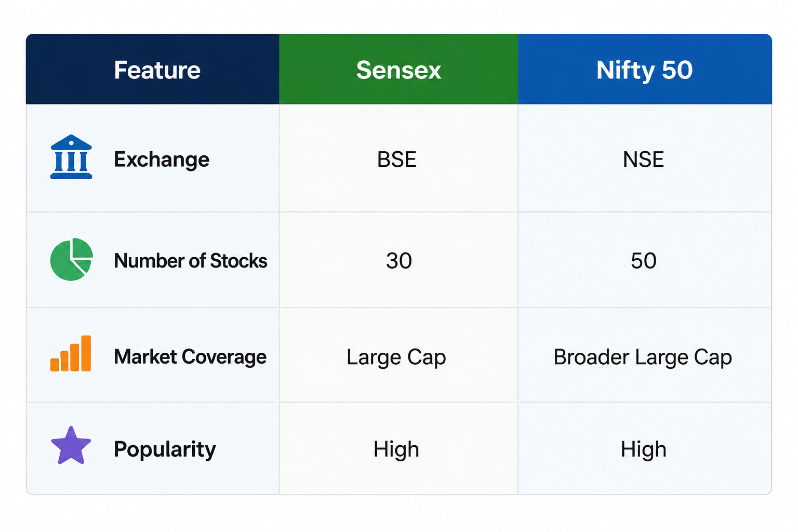Click High popularity under Nifty 50
This screenshot has height=532, width=798.
click(644, 449)
